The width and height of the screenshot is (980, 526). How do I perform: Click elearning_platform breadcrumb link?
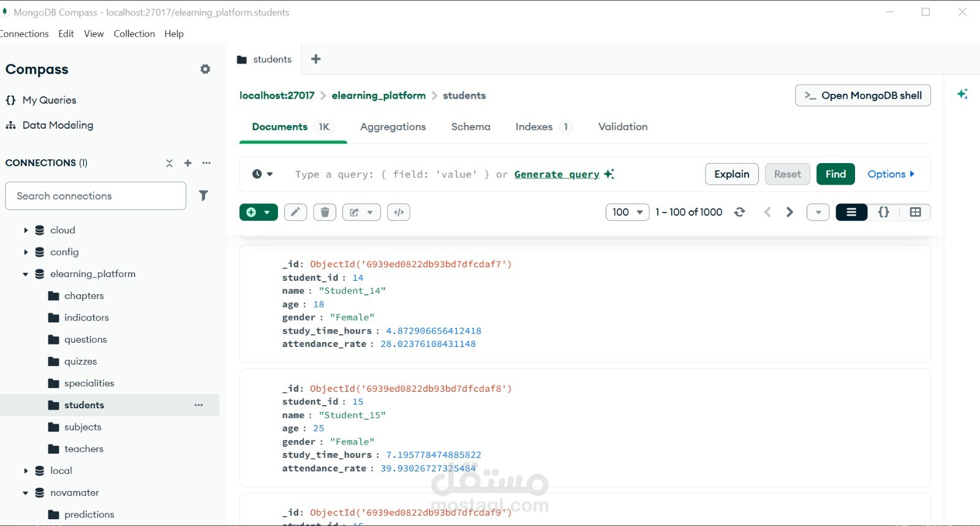379,96
